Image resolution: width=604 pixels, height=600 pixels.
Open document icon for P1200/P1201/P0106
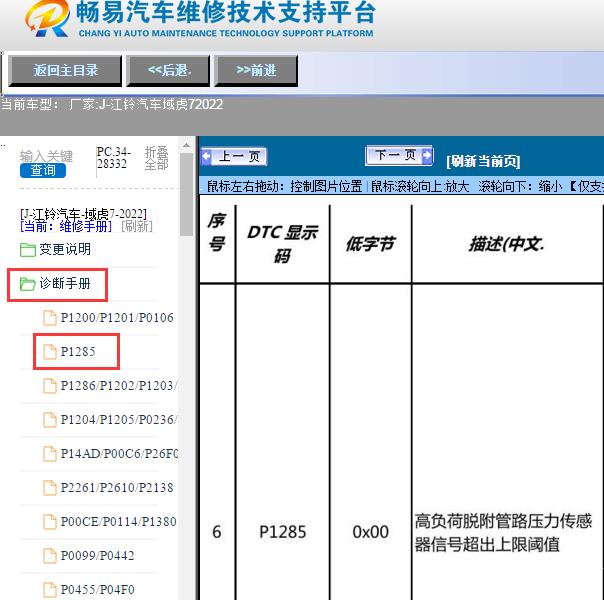click(50, 318)
